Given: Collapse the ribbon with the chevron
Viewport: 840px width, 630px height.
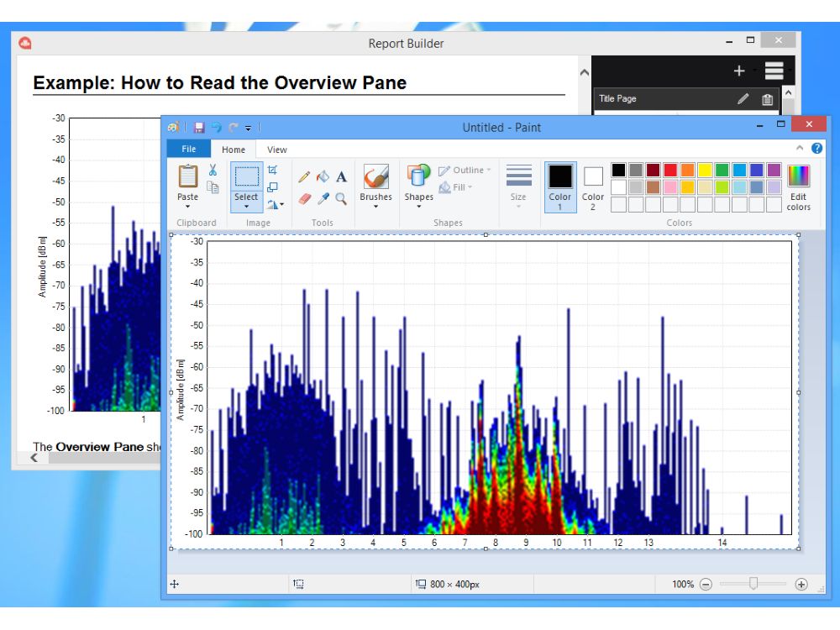Looking at the screenshot, I should [800, 148].
